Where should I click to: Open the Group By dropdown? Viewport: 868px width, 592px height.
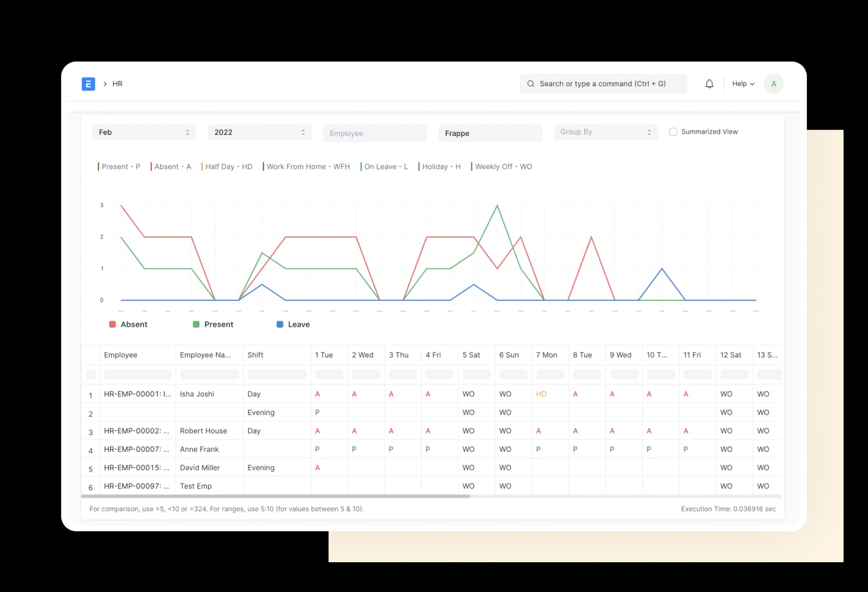click(x=605, y=132)
